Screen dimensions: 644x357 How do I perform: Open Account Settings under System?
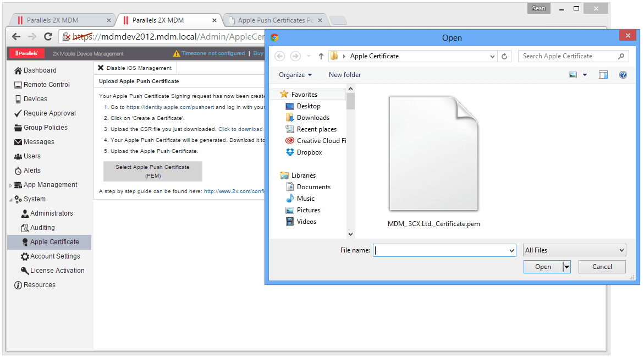(51, 256)
